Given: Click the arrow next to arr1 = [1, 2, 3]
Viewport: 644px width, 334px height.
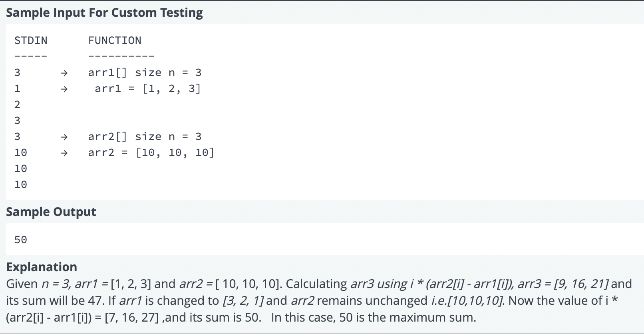Looking at the screenshot, I should coord(64,89).
